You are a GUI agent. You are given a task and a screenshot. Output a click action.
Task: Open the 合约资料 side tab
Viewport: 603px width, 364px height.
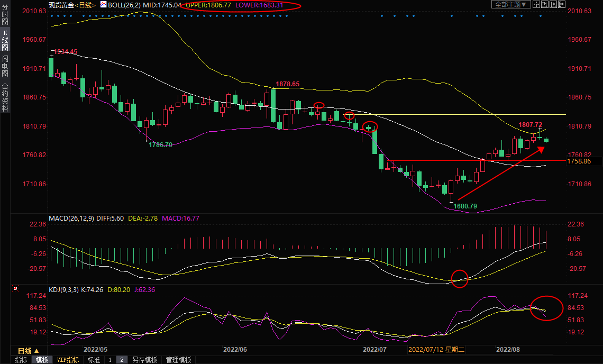(5, 97)
